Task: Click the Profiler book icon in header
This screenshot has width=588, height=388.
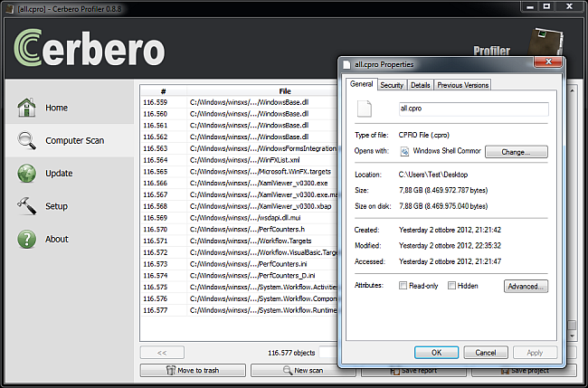Action: coord(545,42)
